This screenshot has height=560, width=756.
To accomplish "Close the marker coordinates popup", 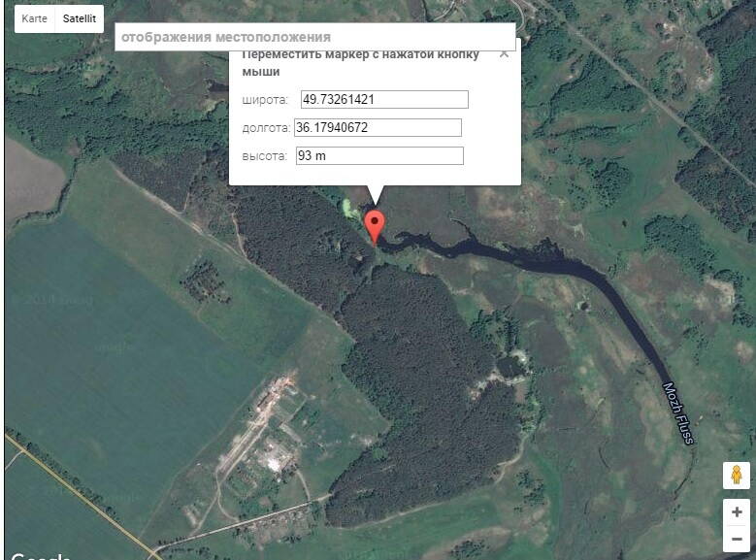I will click(x=504, y=53).
